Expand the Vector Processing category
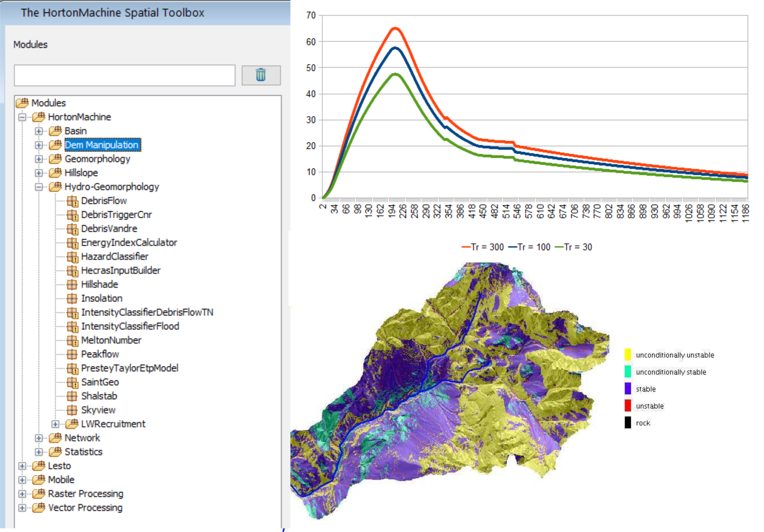Image resolution: width=764 pixels, height=532 pixels. point(22,508)
